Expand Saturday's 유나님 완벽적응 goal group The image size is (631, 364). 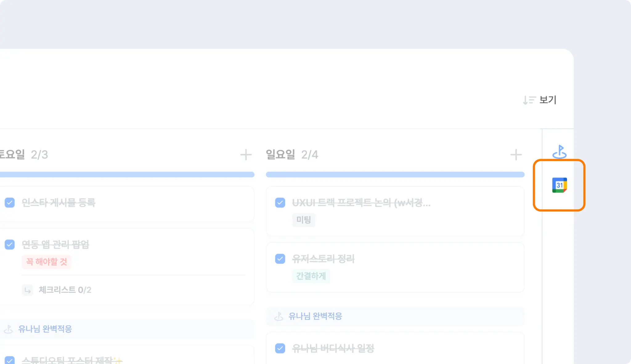pyautogui.click(x=45, y=329)
